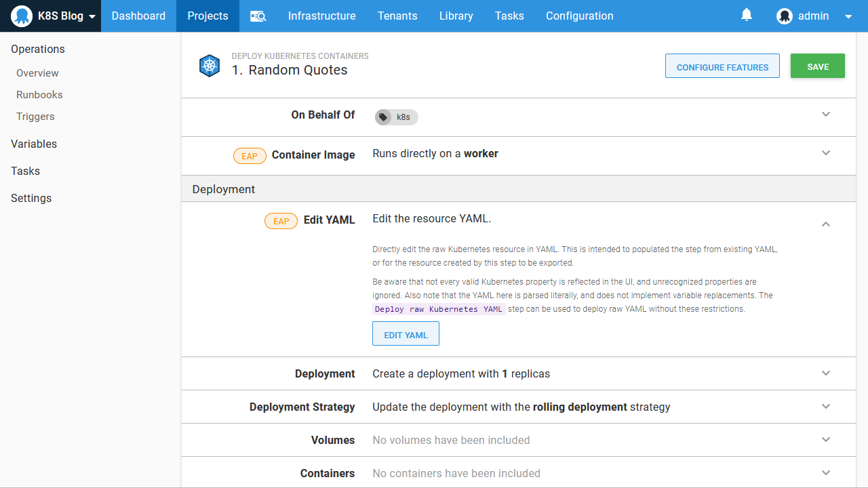Go to the Infrastructure menu
Viewport: 868px width, 488px height.
point(321,16)
